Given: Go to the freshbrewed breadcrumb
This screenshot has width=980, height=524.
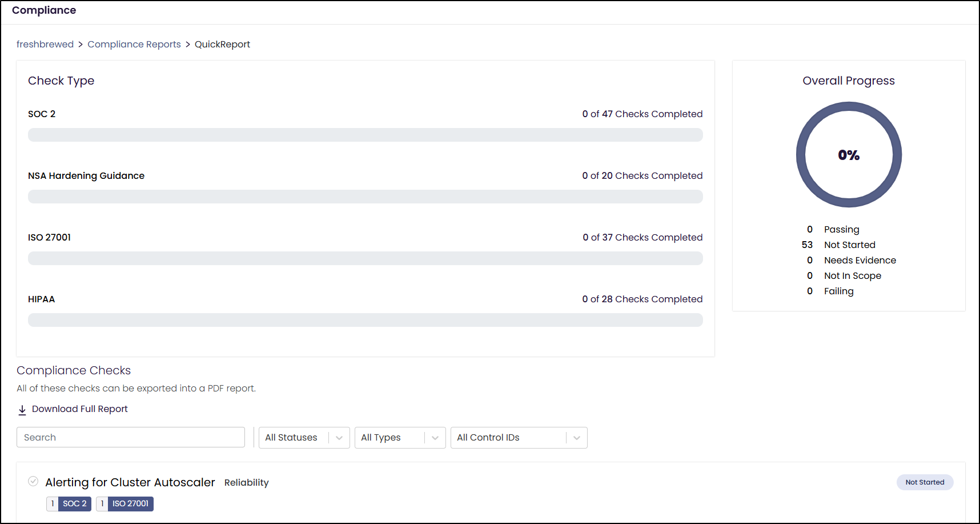Looking at the screenshot, I should 45,45.
